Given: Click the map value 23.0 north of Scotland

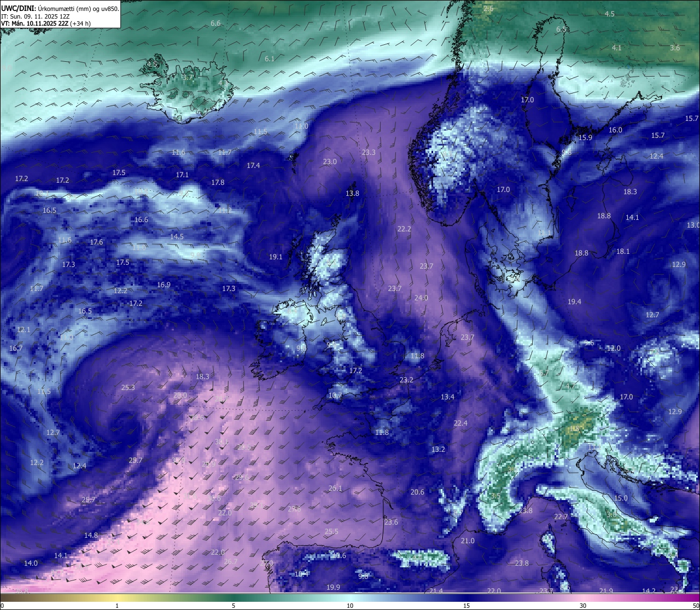Looking at the screenshot, I should click(330, 162).
